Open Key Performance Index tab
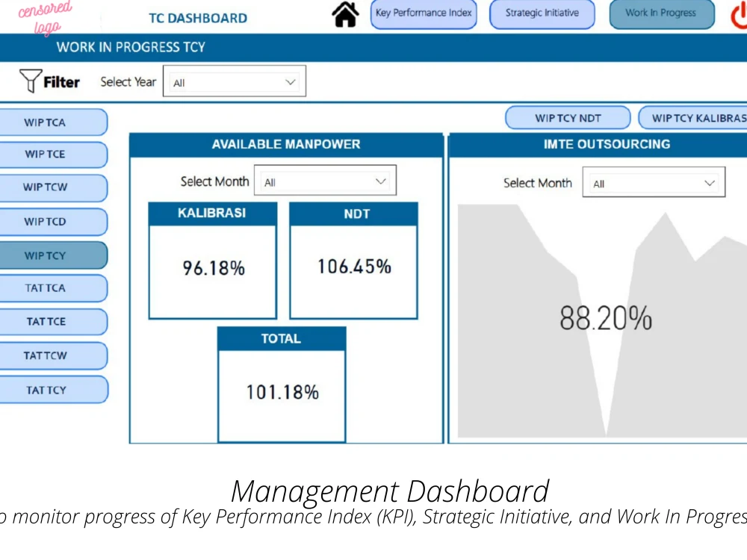The width and height of the screenshot is (747, 560). 424,13
